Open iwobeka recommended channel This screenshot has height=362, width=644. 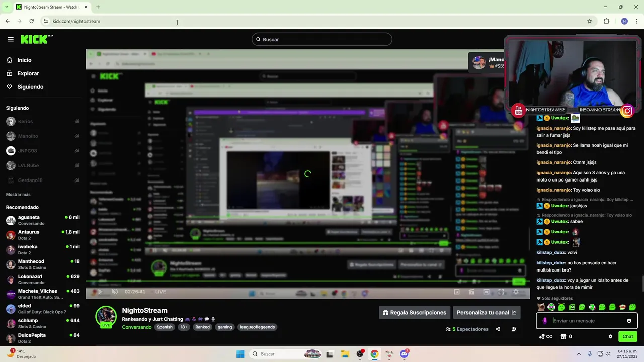point(43,249)
